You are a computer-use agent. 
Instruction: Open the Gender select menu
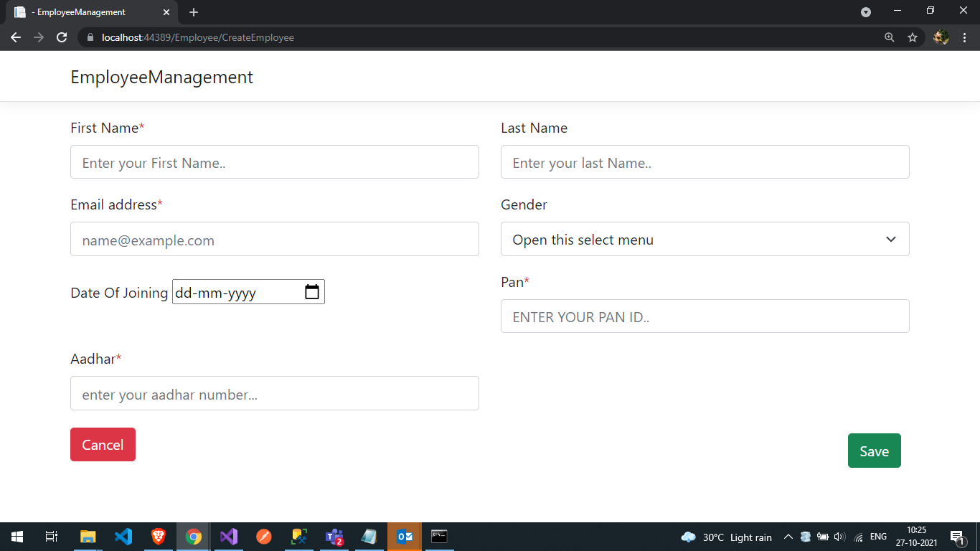tap(705, 239)
